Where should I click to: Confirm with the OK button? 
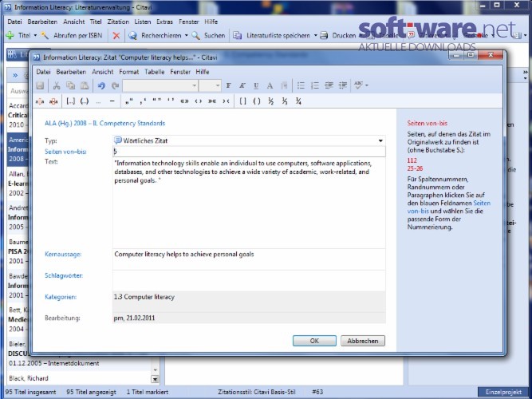(x=314, y=341)
